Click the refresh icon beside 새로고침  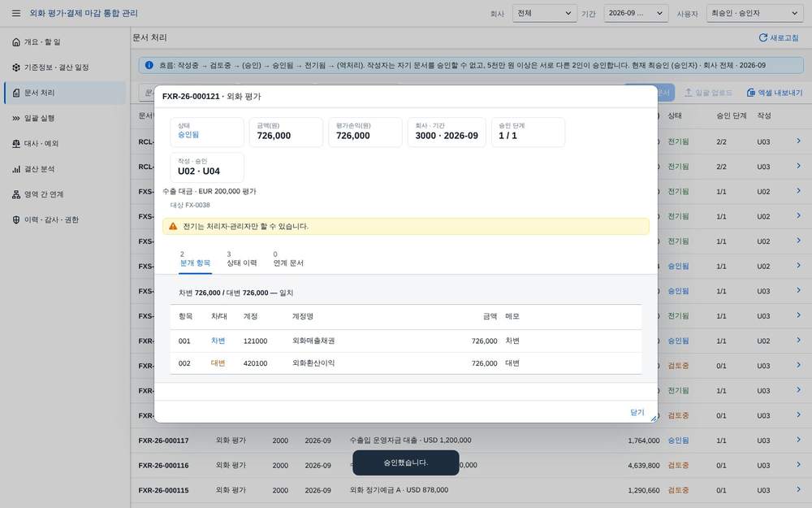[762, 38]
